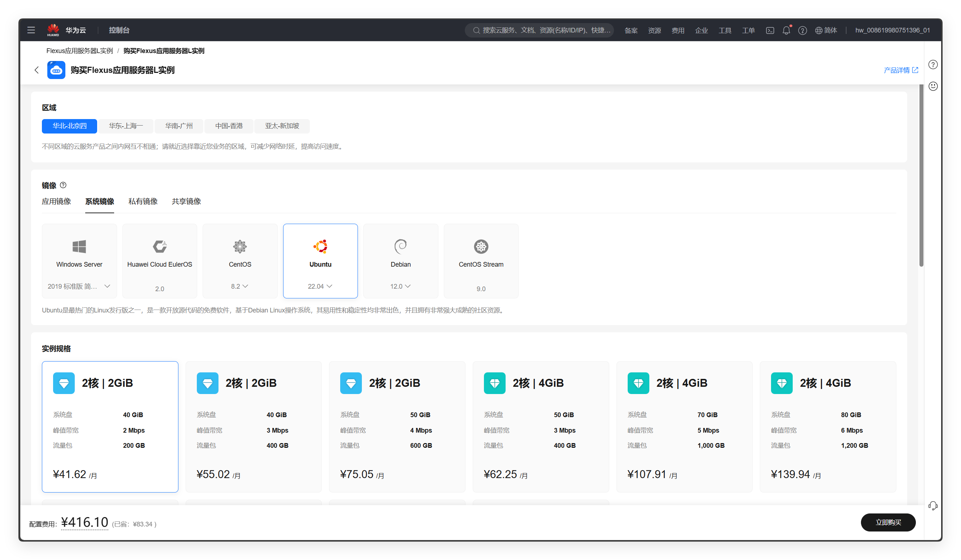The width and height of the screenshot is (961, 560).
Task: Select the Ubuntu image card
Action: click(320, 261)
